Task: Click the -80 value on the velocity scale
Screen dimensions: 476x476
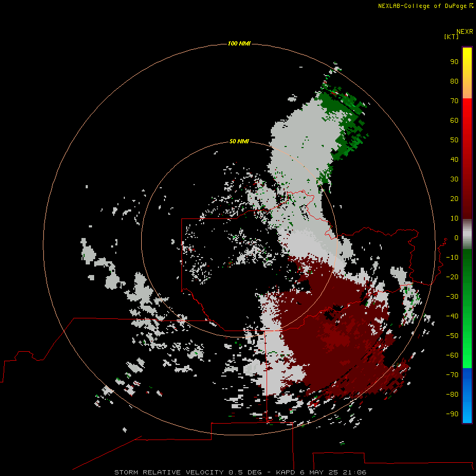Action: [x=452, y=395]
